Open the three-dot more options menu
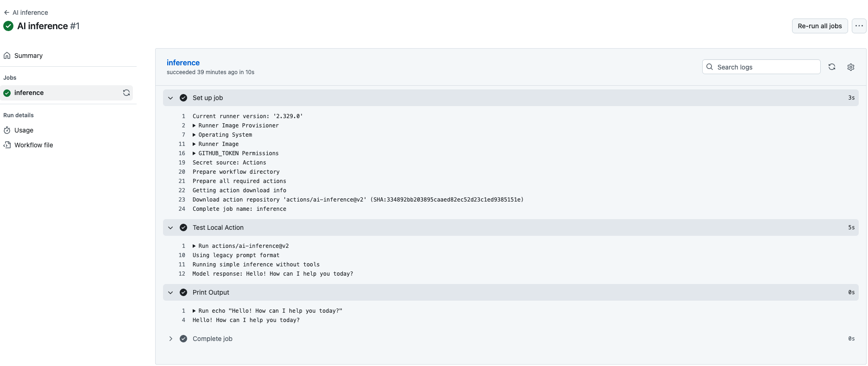 pyautogui.click(x=859, y=26)
